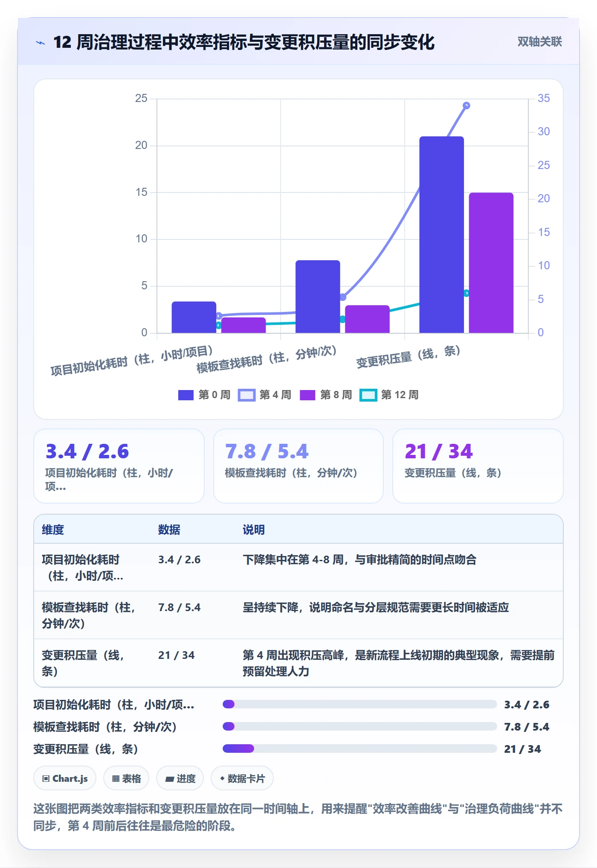Viewport: 597px width, 868px height.
Task: Click the Chart.js tag chip
Action: [x=65, y=778]
